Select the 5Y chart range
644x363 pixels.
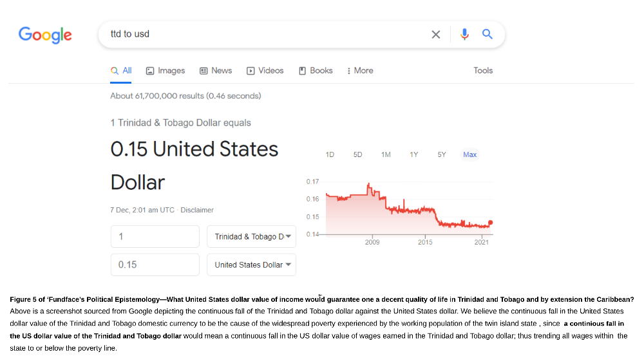442,154
